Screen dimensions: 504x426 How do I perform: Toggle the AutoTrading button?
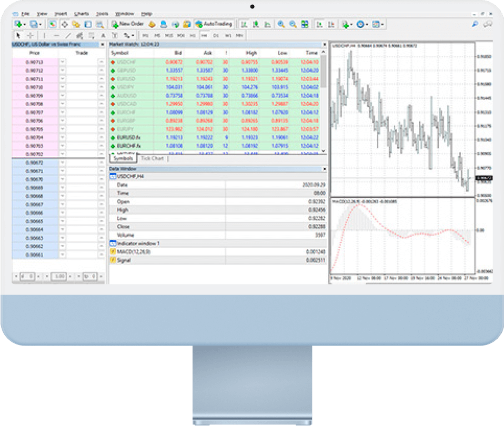[214, 24]
